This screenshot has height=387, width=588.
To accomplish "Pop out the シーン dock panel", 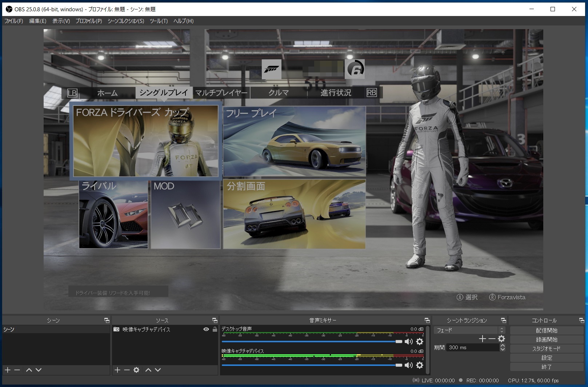I will pos(107,320).
